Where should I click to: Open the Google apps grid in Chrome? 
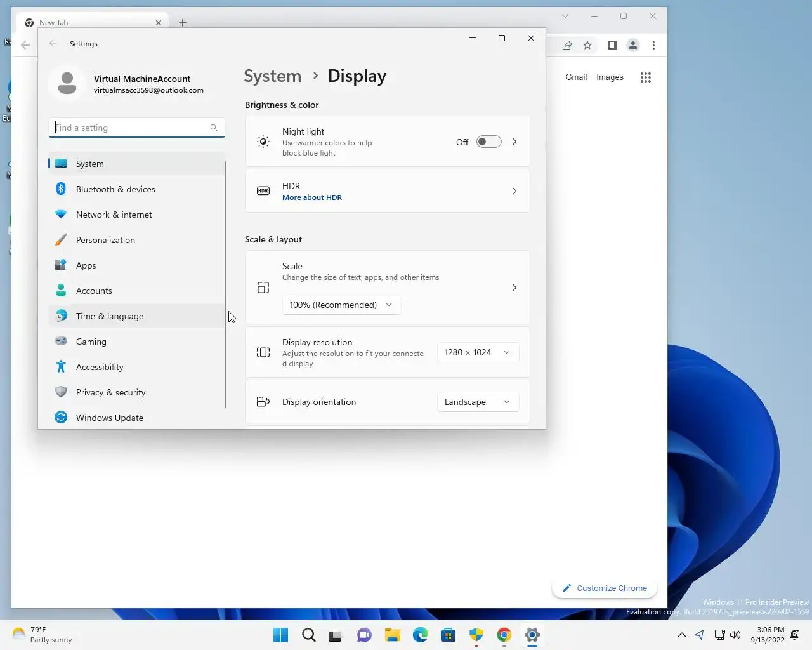click(646, 77)
